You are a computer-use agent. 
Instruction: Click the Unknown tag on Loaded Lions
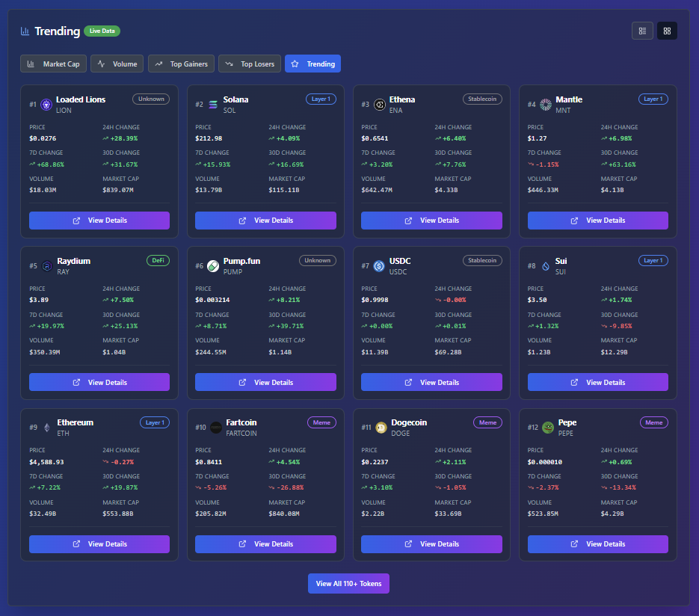pos(151,99)
